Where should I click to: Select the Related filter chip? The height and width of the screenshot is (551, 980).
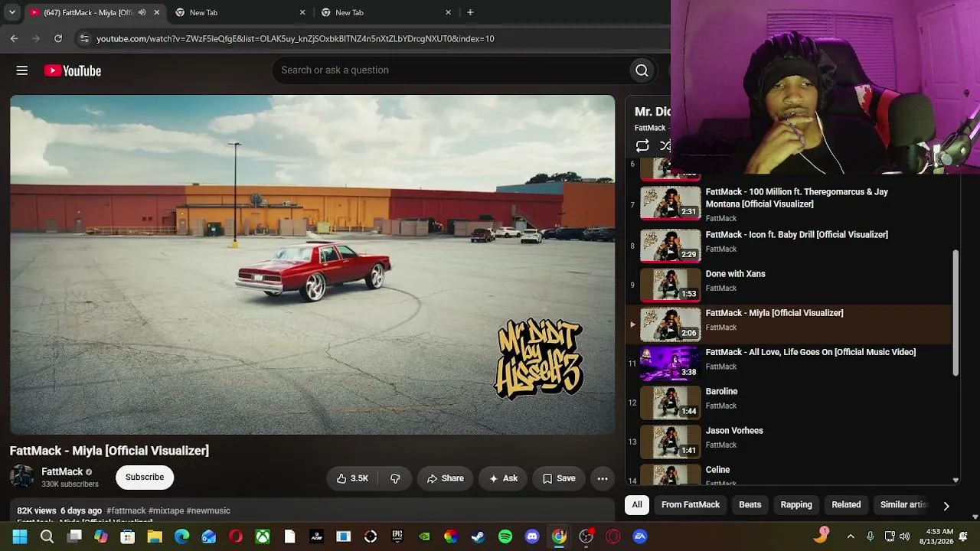(846, 505)
